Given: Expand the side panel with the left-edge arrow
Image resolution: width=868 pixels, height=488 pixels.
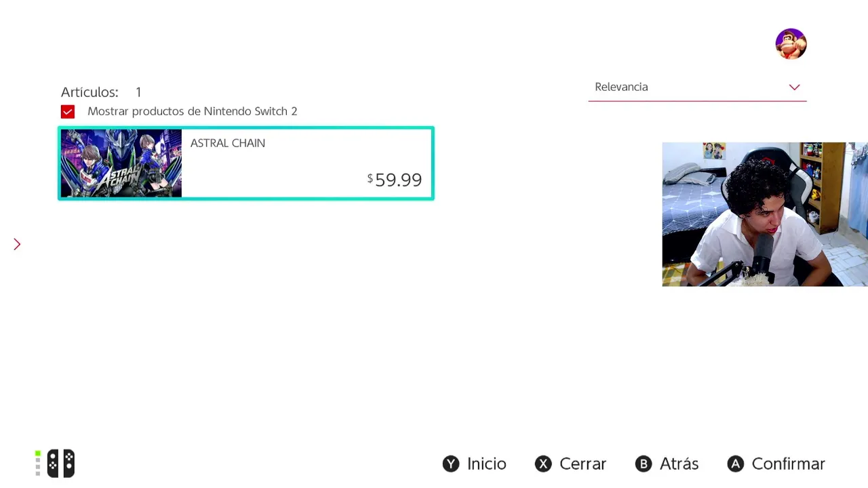Looking at the screenshot, I should [x=17, y=244].
